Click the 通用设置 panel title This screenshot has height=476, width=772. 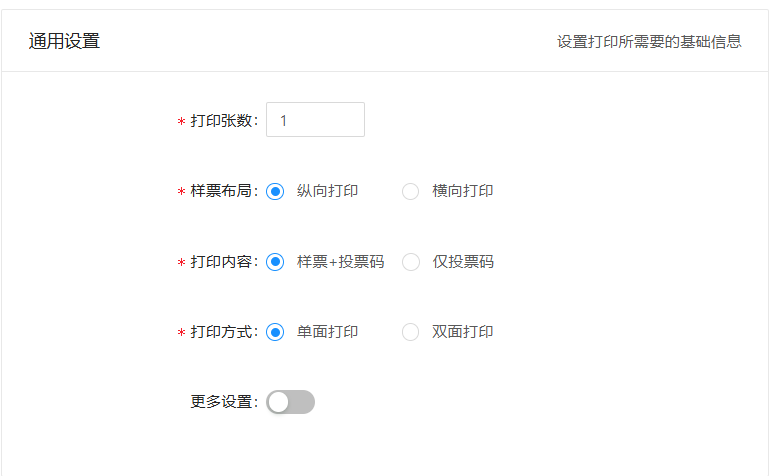click(64, 41)
